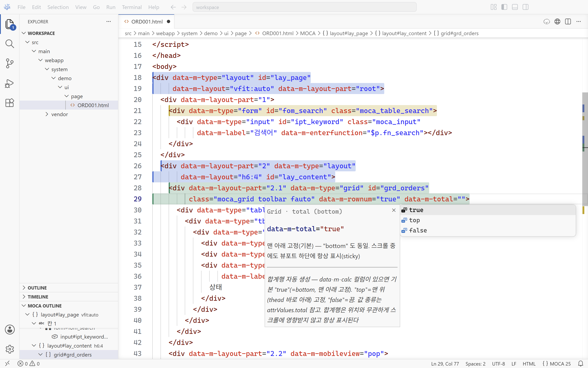588x368 pixels.
Task: Select the 'true' suggestion item
Action: (x=488, y=210)
